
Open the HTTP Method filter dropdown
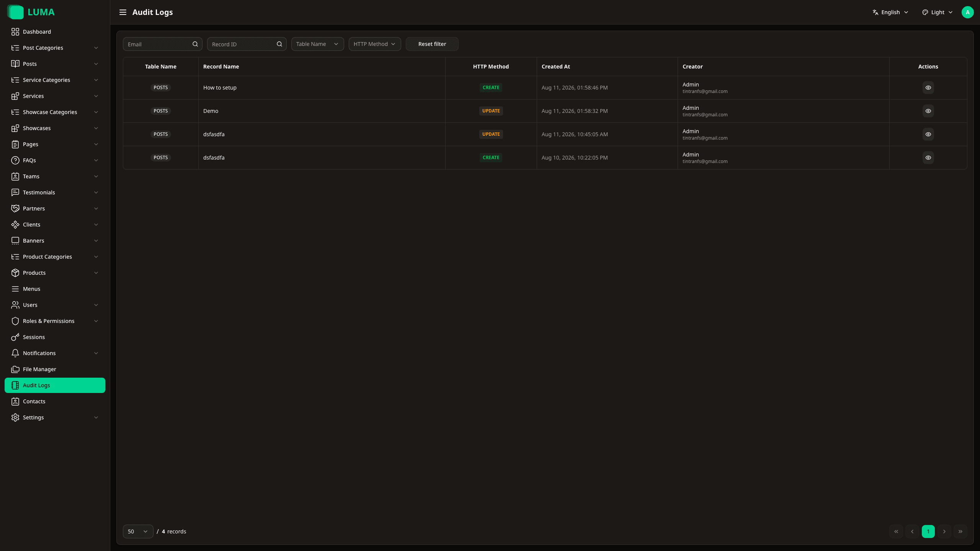click(x=374, y=44)
